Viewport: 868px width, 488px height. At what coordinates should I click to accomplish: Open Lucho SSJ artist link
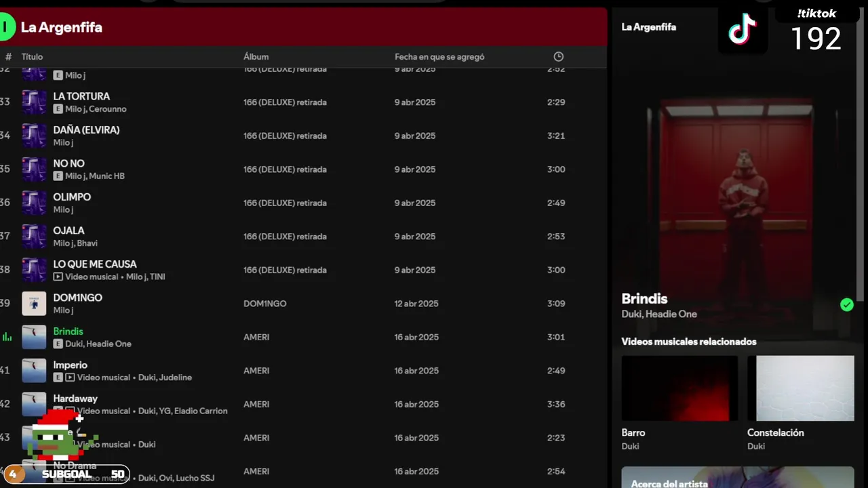click(x=194, y=478)
